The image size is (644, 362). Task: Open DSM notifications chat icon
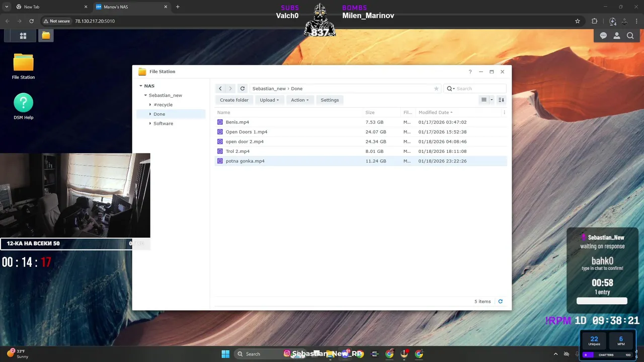603,36
